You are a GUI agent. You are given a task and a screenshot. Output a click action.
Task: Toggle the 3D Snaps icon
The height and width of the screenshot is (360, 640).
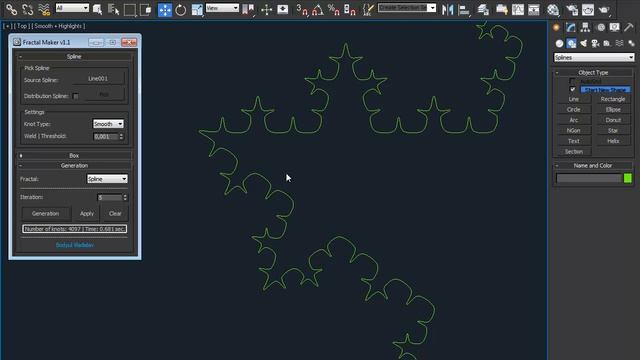pos(302,9)
